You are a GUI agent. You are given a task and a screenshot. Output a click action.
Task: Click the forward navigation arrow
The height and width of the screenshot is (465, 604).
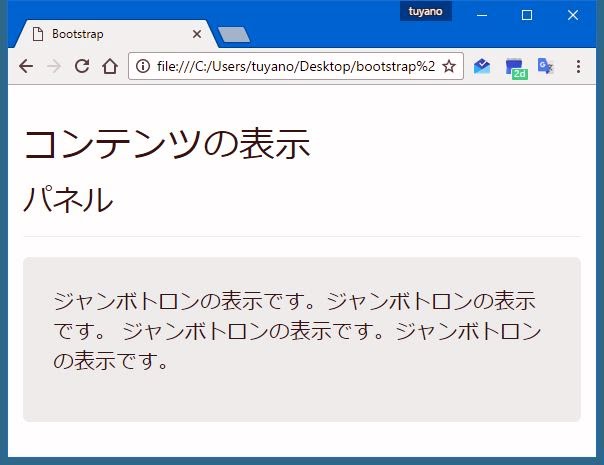tap(54, 66)
